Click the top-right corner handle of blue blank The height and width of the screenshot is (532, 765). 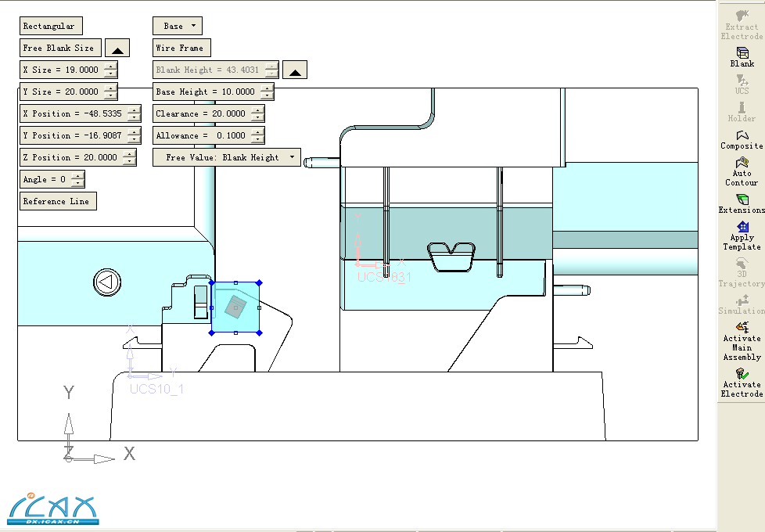pyautogui.click(x=260, y=282)
